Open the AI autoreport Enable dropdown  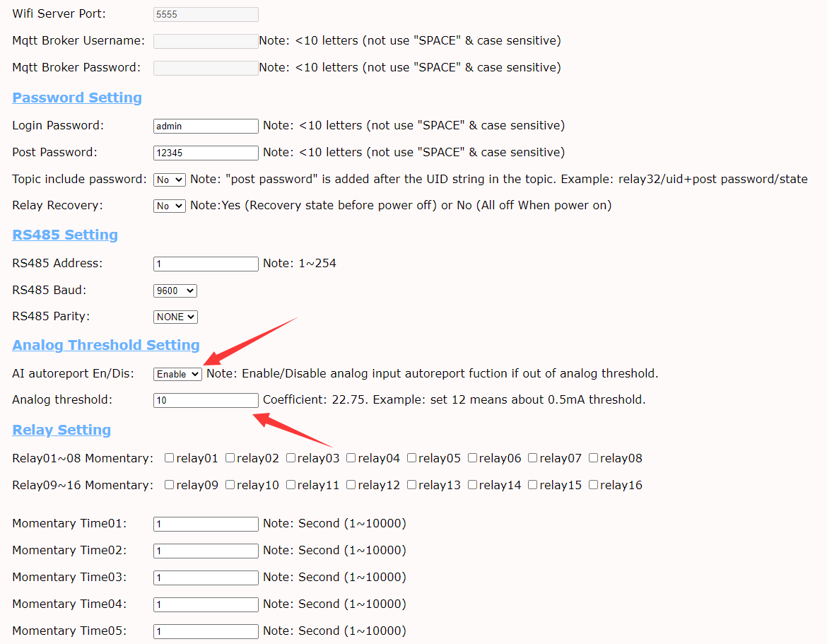(177, 374)
